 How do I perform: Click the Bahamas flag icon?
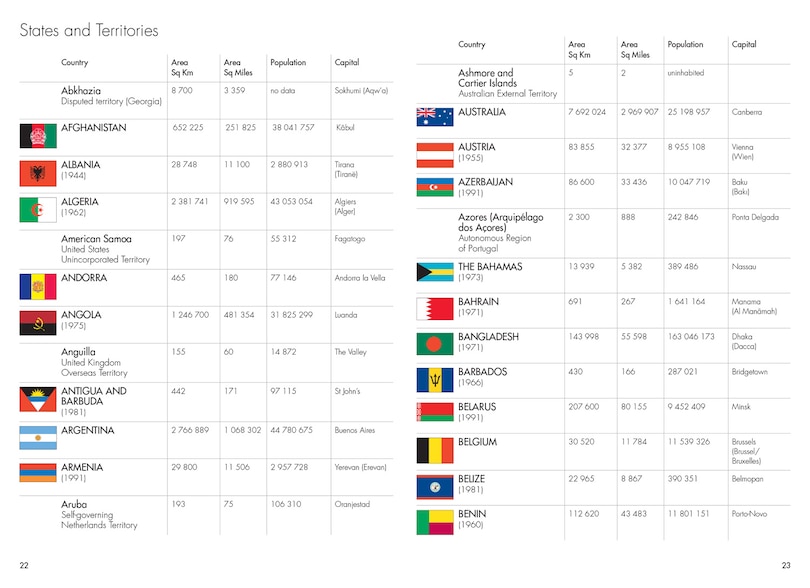(435, 273)
